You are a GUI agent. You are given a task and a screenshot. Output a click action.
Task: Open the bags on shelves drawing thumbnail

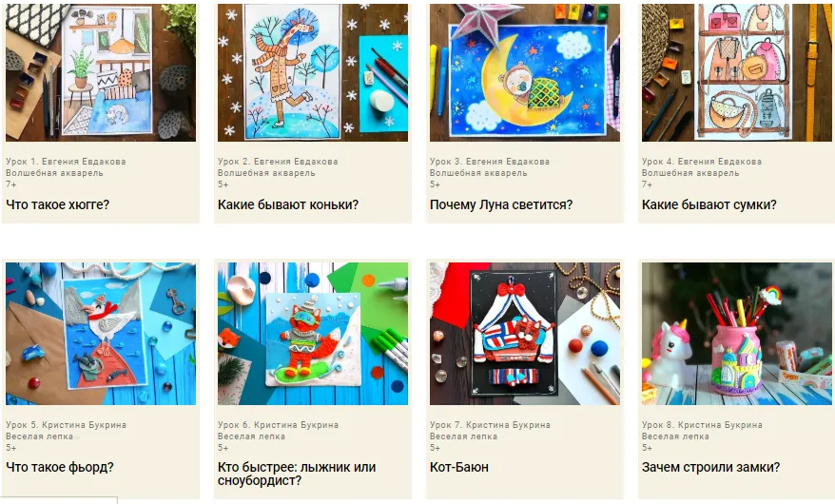pos(736,72)
